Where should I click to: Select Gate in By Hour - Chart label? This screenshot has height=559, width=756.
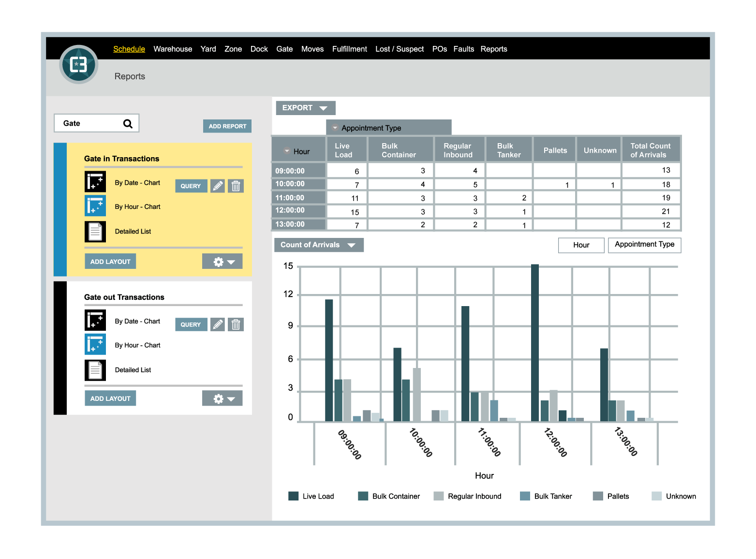[x=137, y=206]
